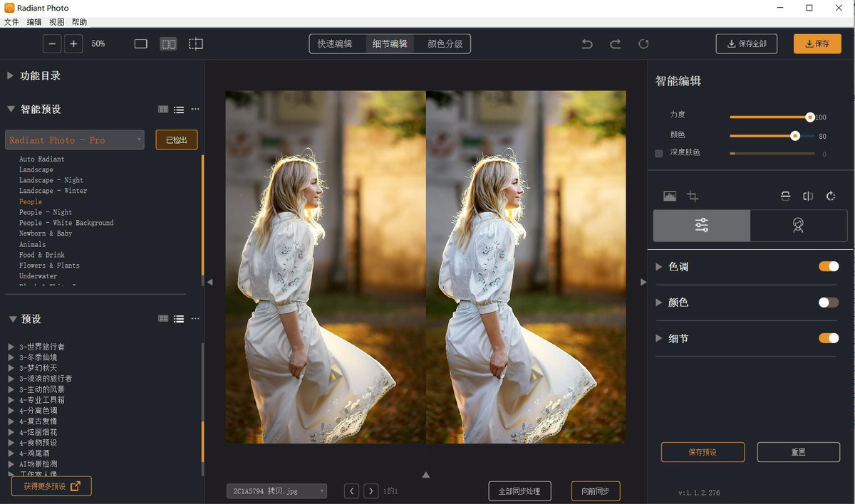Select the Landscape - Night smart preset
Image resolution: width=855 pixels, height=504 pixels.
tap(51, 180)
